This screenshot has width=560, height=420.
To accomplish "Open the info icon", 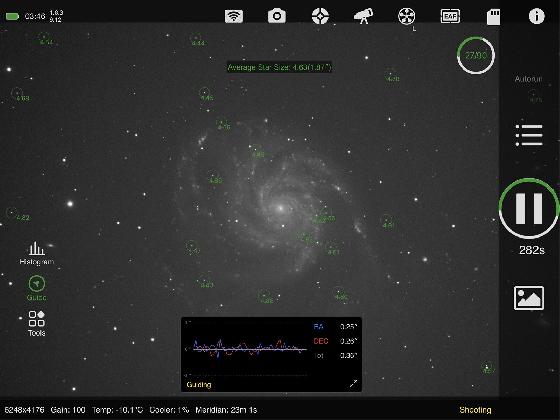I will 536,16.
